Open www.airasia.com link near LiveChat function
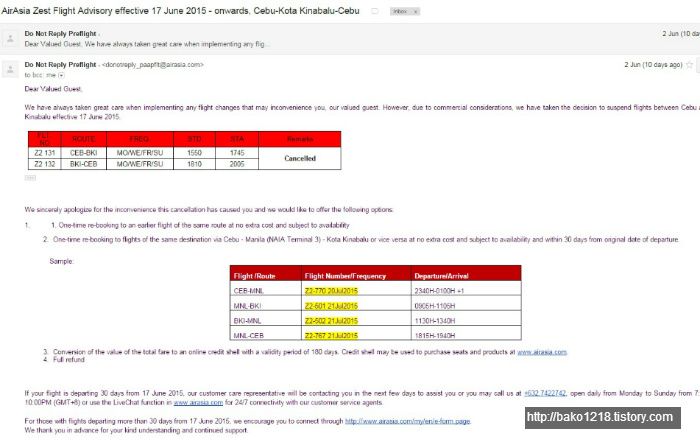This screenshot has height=442, width=700. (198, 403)
